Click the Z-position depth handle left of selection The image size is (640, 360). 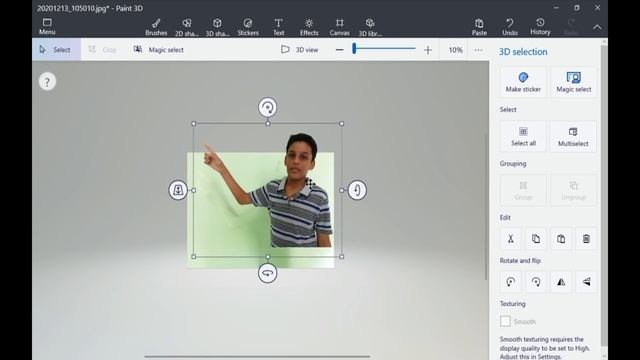178,190
